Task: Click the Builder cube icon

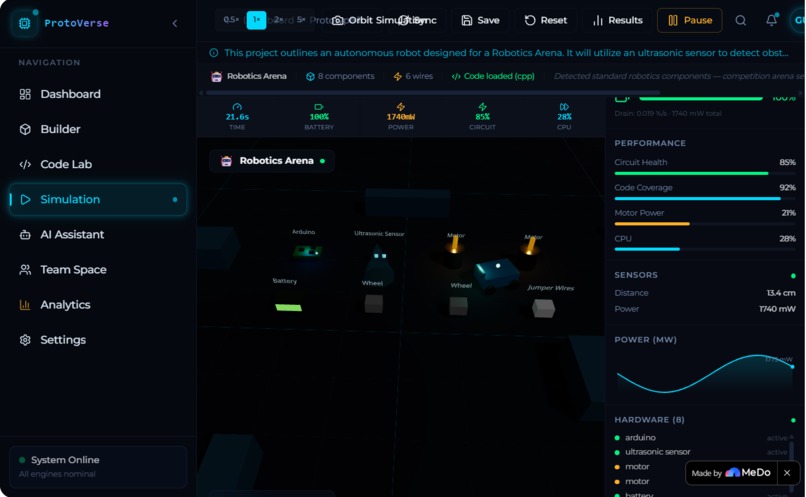Action: pyautogui.click(x=25, y=129)
